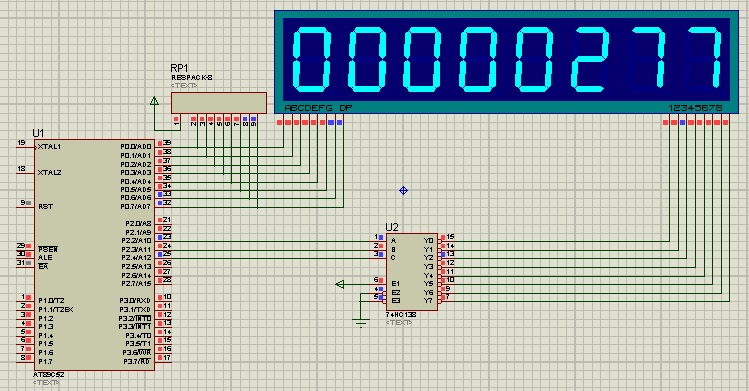Click the 12345678 digit select pin label

pos(695,108)
